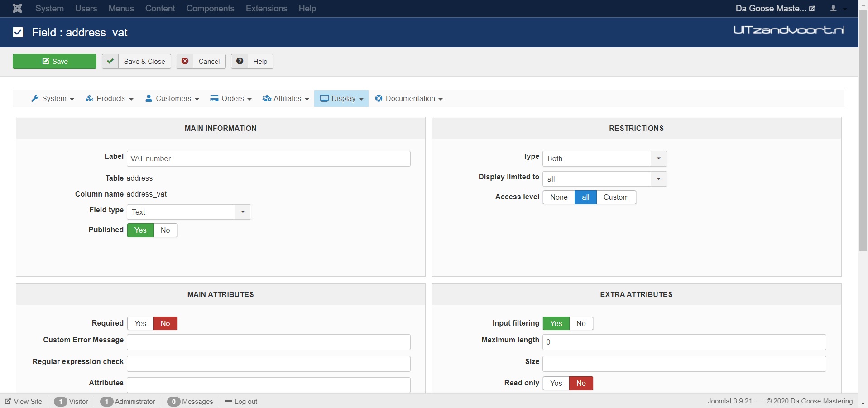This screenshot has height=408, width=868.
Task: Open the Display limited to dropdown
Action: point(604,179)
